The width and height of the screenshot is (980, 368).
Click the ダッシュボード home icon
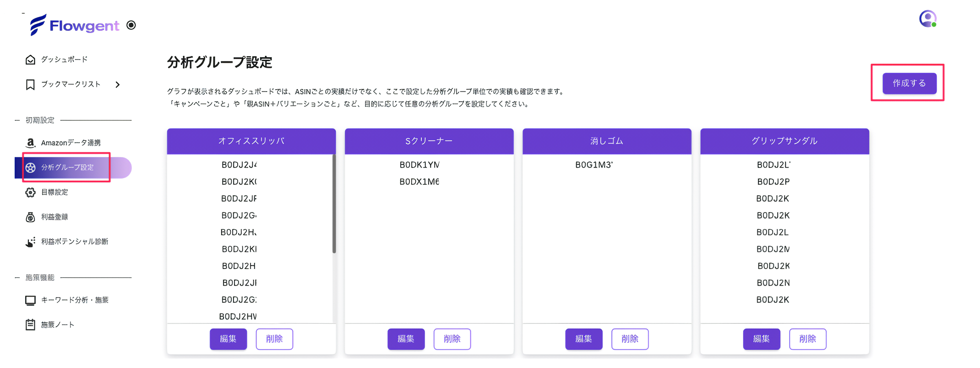(x=30, y=60)
